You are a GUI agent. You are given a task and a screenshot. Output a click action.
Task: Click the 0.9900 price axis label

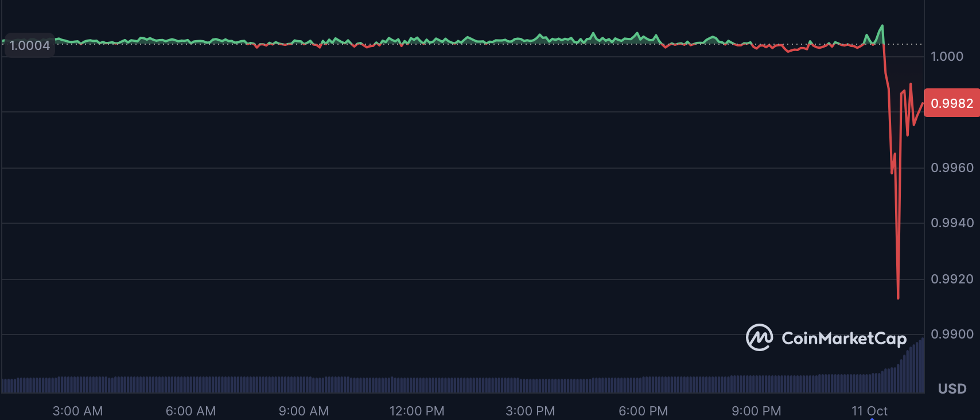pyautogui.click(x=952, y=334)
